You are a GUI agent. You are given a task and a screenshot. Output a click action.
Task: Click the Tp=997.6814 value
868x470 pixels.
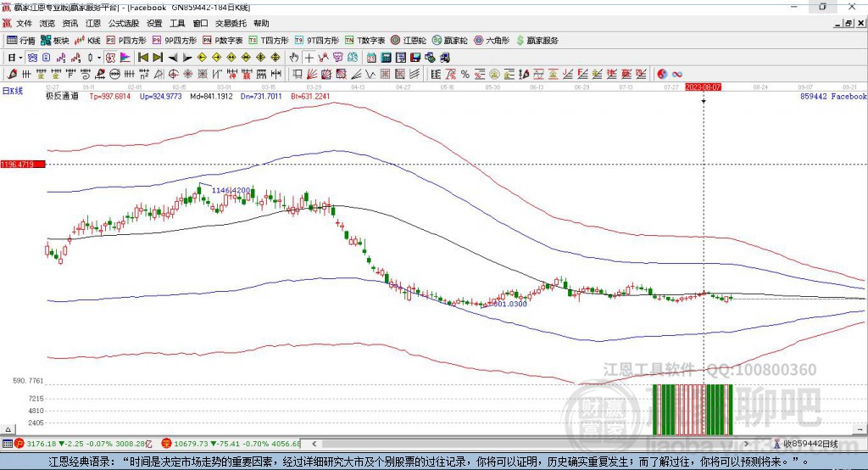pyautogui.click(x=109, y=97)
